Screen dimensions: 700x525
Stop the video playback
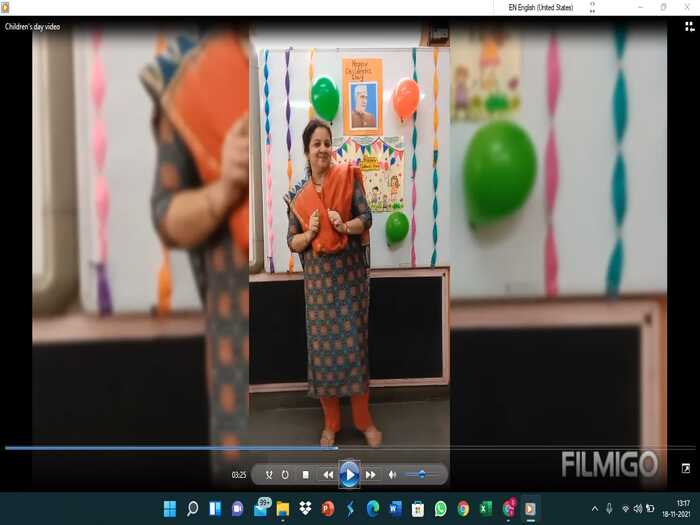[305, 475]
